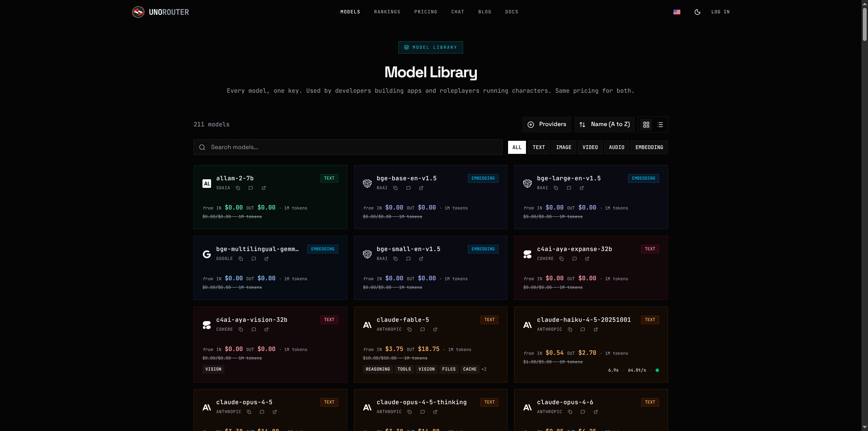
Task: Open chat icon on claude-fable-5
Action: point(422,330)
